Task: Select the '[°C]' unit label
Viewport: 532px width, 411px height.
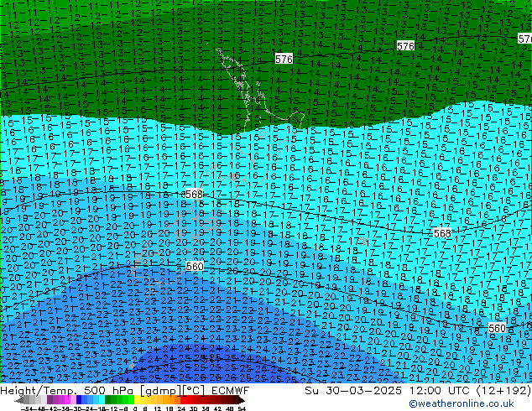Action: point(192,391)
